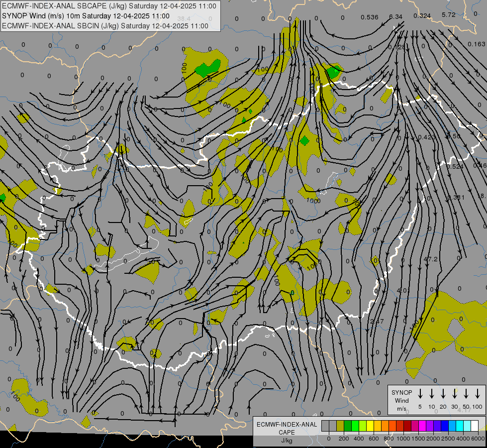Click the 0.524 value on the map
Viewport: 487px width, 448px height.
pos(455,167)
